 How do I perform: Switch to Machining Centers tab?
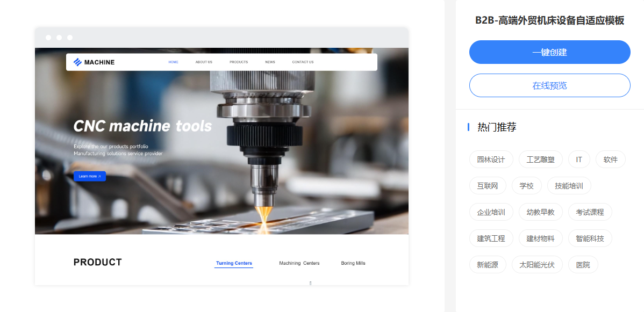pyautogui.click(x=299, y=263)
